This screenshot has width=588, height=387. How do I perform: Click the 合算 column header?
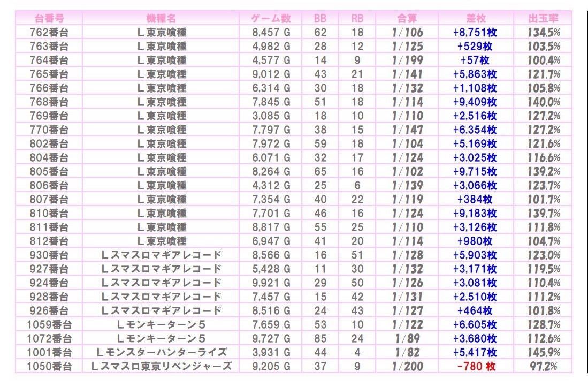click(x=407, y=18)
